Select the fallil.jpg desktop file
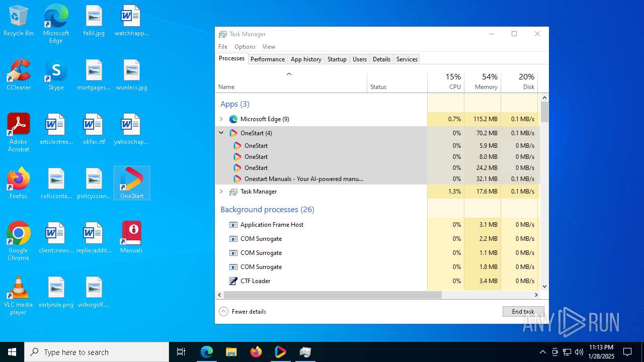The image size is (644, 362). (94, 21)
